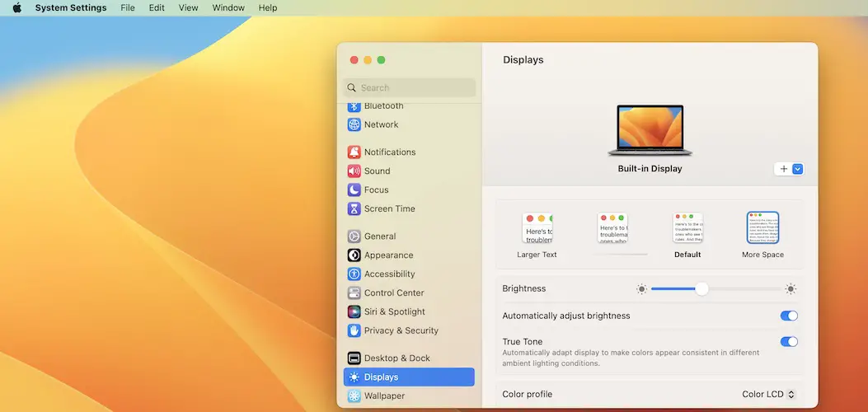Click the Screen Time hourglass icon
868x412 pixels.
pos(354,208)
